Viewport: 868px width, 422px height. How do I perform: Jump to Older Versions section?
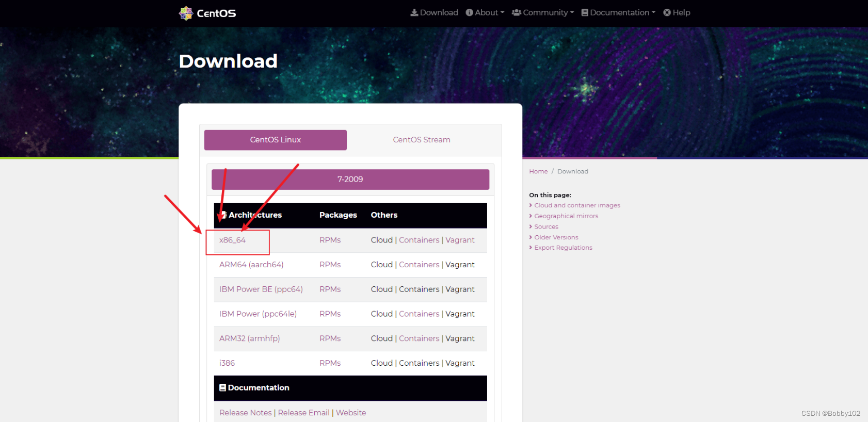[556, 237]
